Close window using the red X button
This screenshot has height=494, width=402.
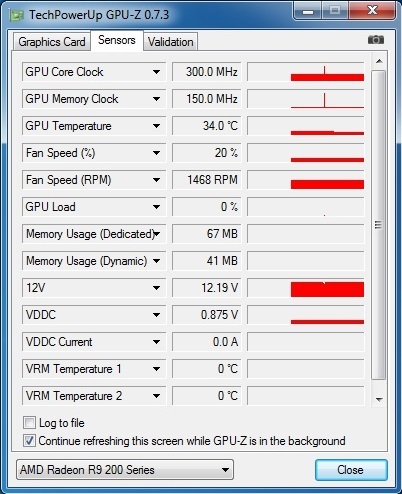coord(372,11)
